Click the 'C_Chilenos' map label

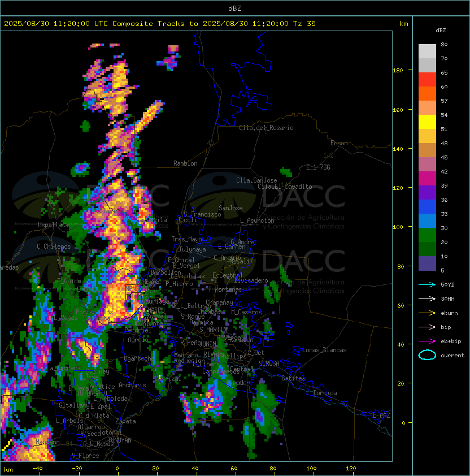(x=54, y=246)
